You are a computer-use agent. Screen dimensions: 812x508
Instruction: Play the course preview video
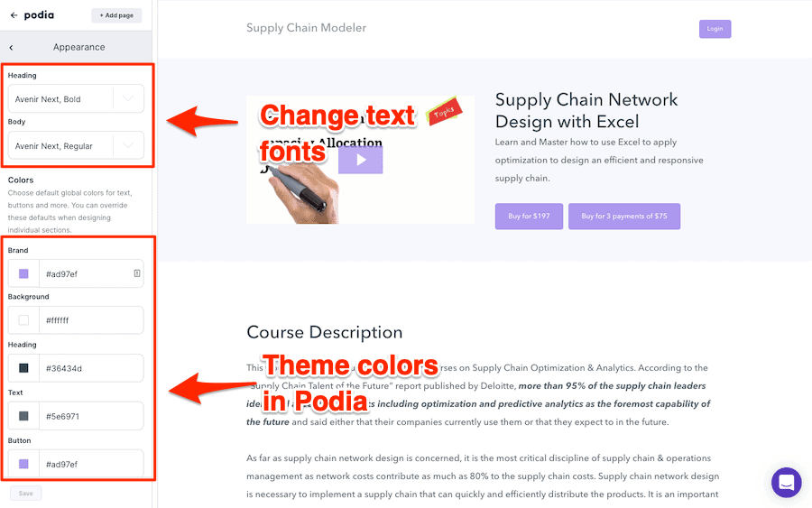click(x=360, y=160)
